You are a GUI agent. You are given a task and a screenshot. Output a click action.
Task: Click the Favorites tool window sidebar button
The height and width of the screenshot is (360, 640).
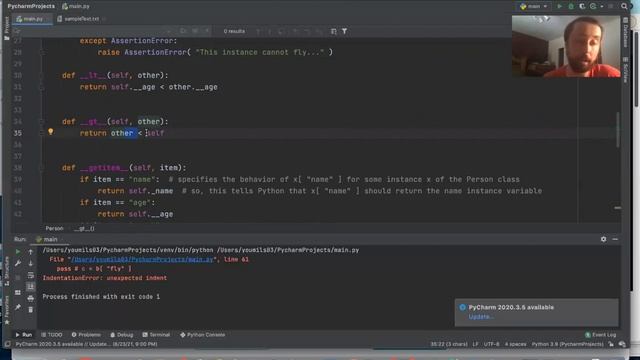[x=6, y=310]
